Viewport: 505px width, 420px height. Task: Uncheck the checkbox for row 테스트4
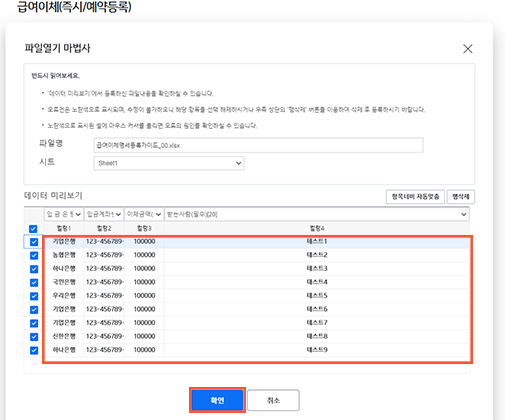[34, 282]
